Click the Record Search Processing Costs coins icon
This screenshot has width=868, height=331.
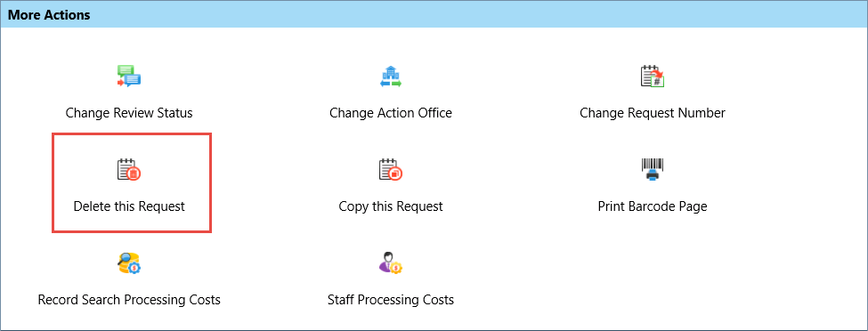click(129, 262)
